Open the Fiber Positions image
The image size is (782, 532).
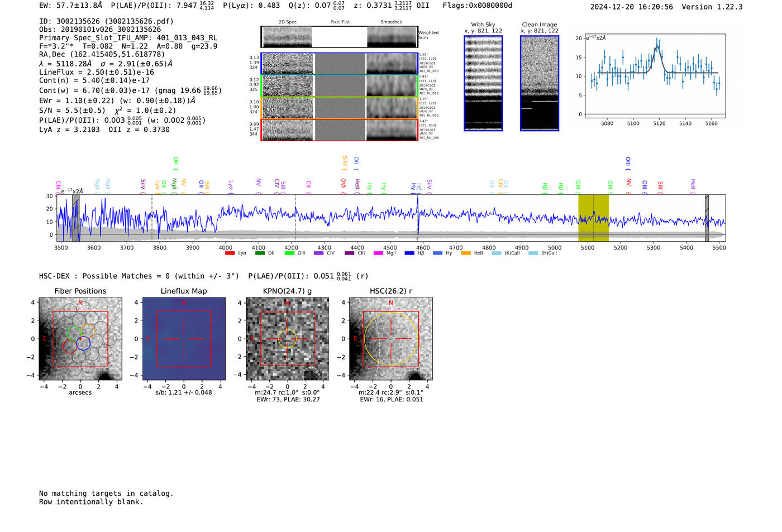coord(80,339)
